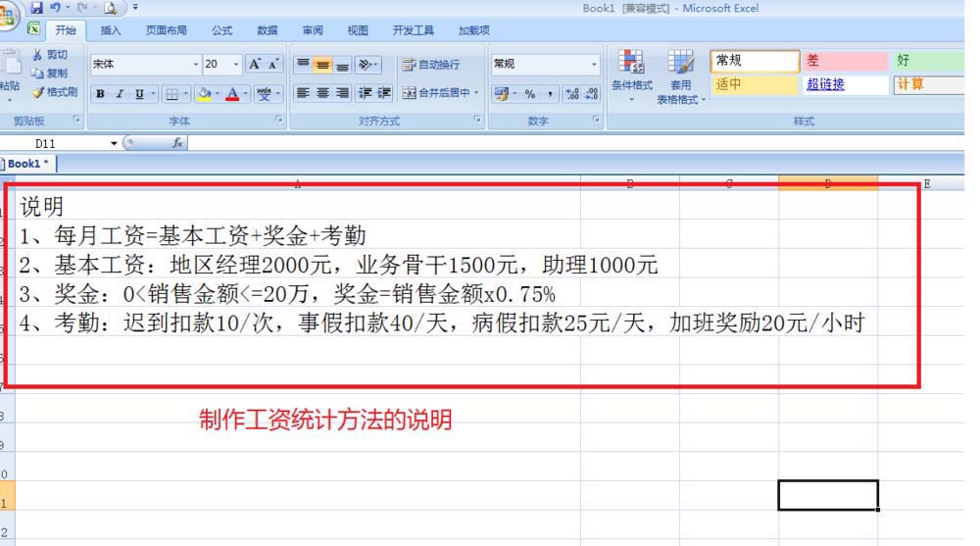Click the insert function fx icon
The width and height of the screenshot is (980, 546).
click(177, 143)
